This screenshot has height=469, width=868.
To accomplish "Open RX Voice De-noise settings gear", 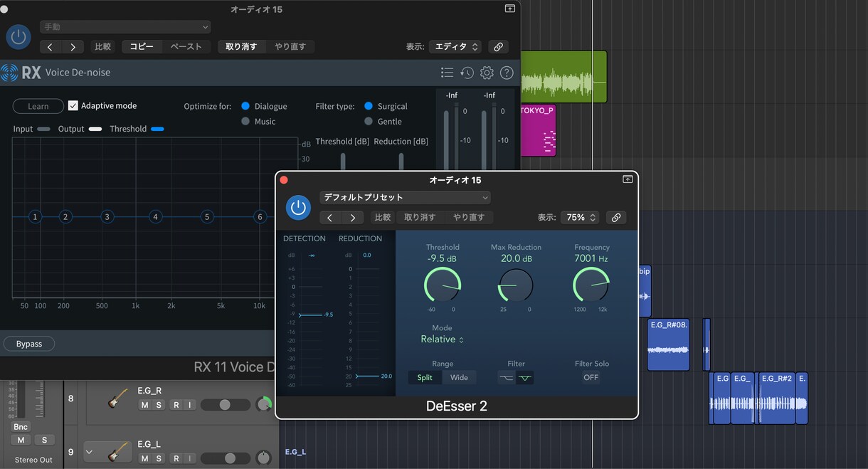I will click(487, 73).
